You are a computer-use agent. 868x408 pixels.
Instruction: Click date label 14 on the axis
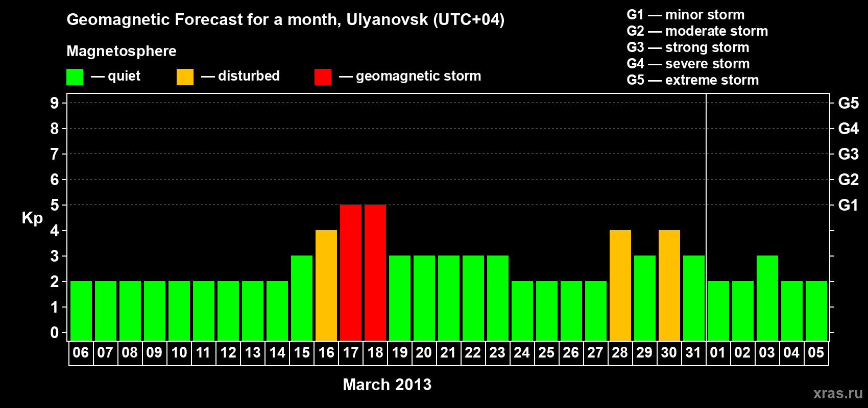coord(277,352)
